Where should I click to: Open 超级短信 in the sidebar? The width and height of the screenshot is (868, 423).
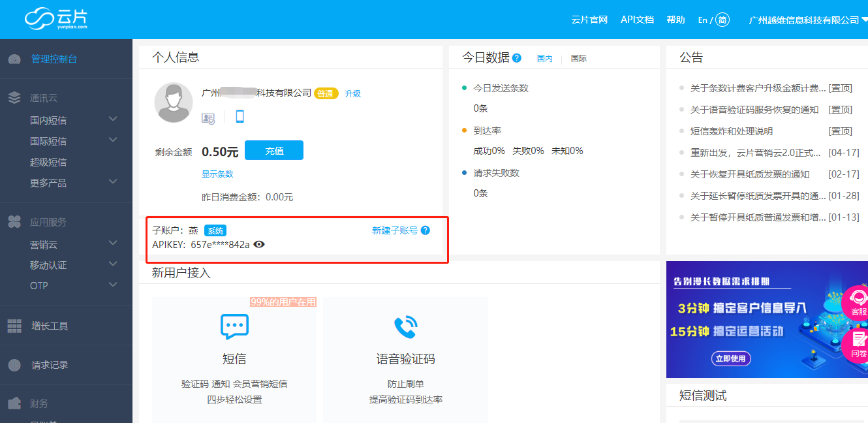pyautogui.click(x=48, y=162)
